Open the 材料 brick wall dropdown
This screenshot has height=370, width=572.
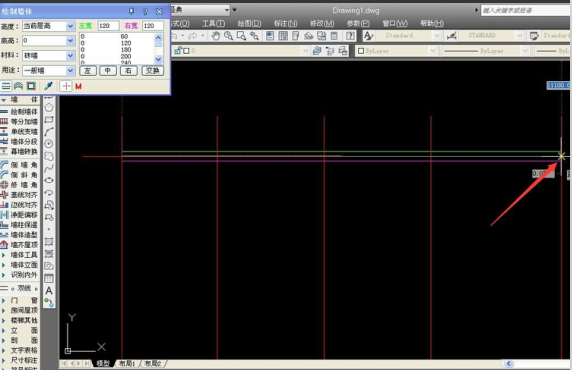click(x=70, y=55)
